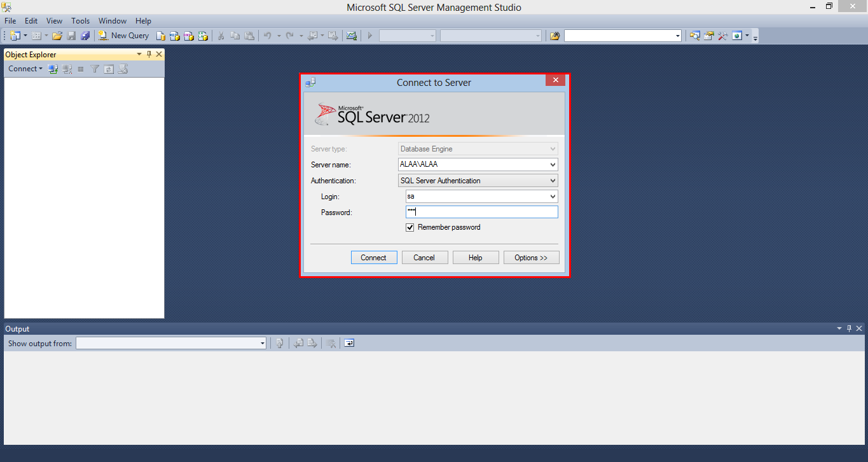
Task: Click the Save floppy disk icon
Action: point(71,36)
